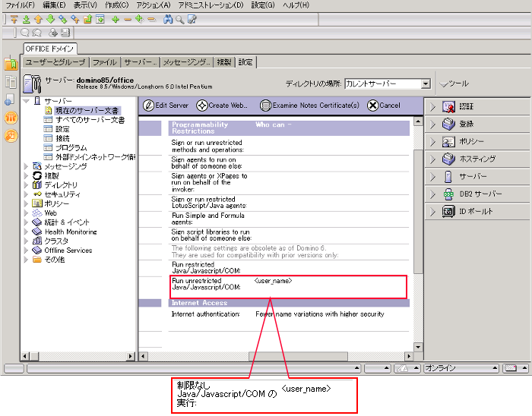Open the ディレクトリの場所 dropdown
The image size is (532, 416).
click(x=426, y=84)
